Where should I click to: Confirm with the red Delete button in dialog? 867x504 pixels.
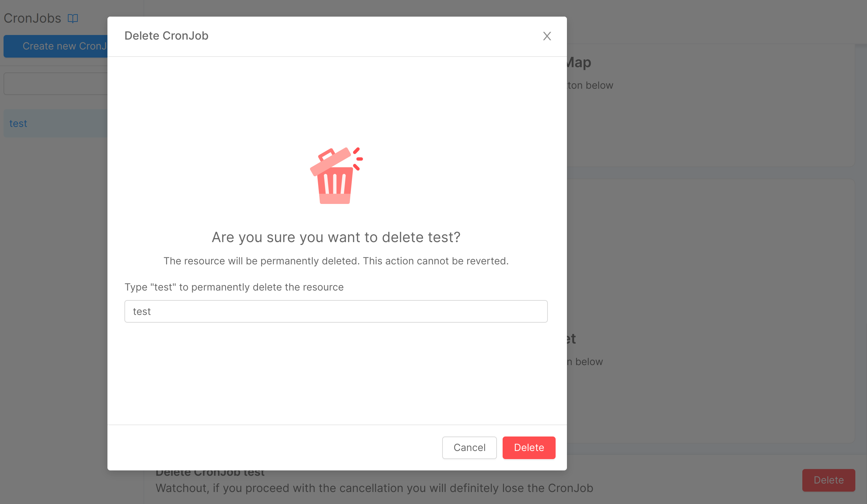[529, 447]
